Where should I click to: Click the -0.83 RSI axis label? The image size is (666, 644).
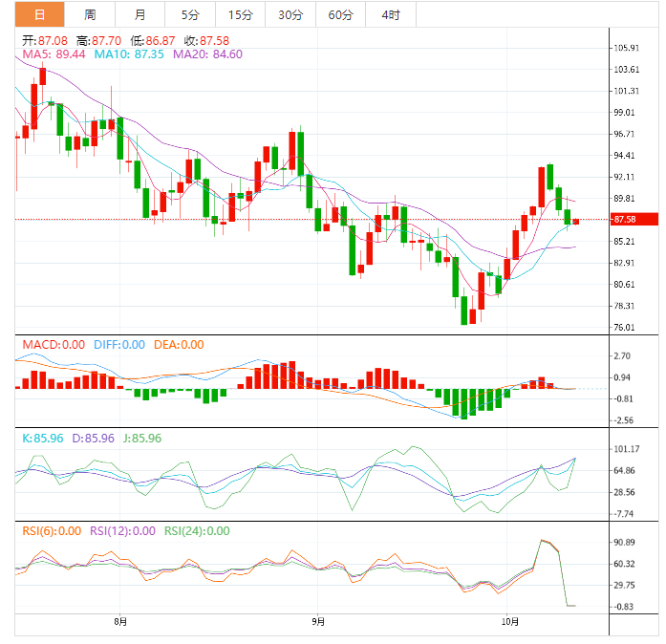pos(623,607)
